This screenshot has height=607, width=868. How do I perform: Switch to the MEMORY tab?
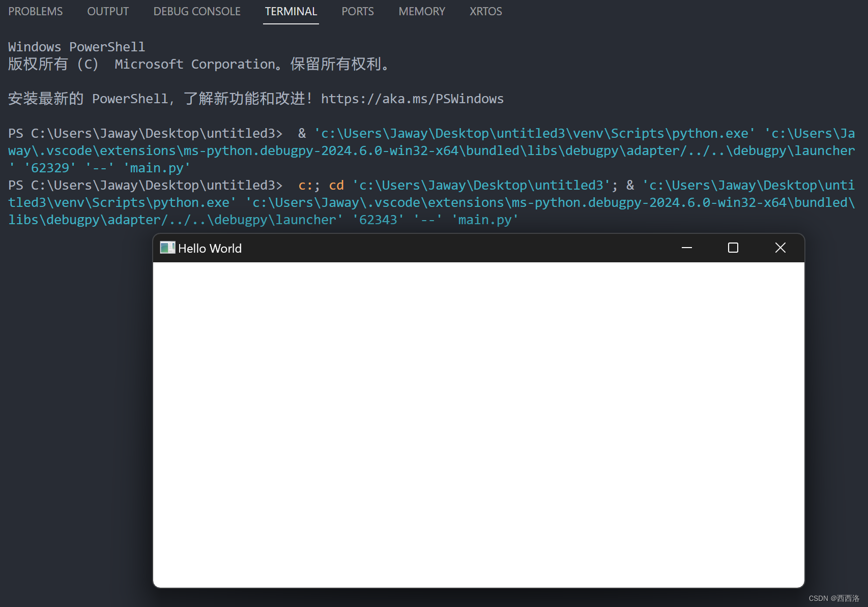click(422, 11)
